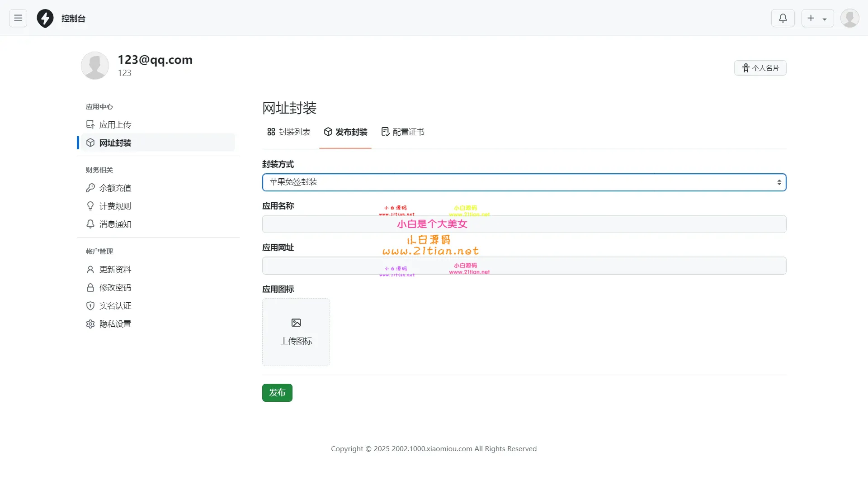Click the lightbulb icon for 计费规则
This screenshot has width=868, height=481.
coord(90,206)
